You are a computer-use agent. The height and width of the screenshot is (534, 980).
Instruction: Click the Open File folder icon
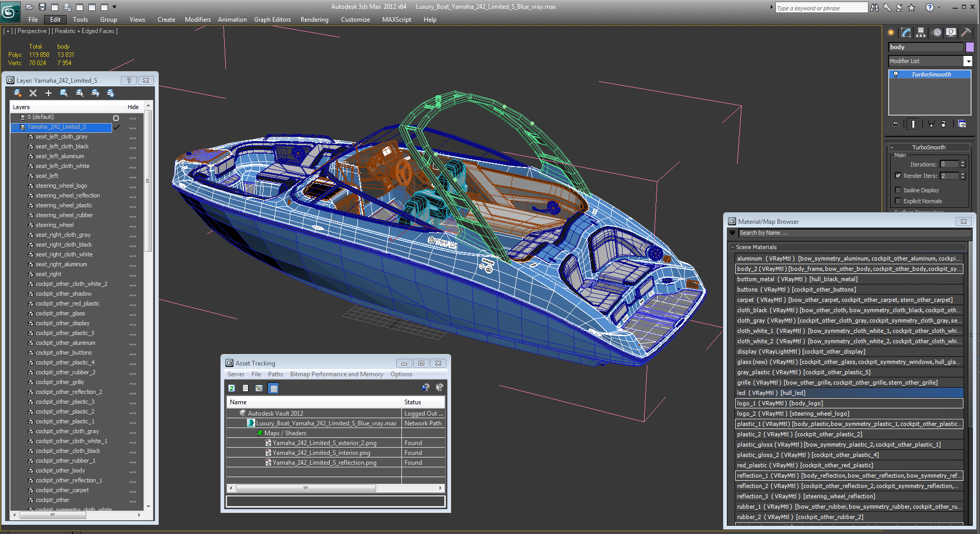(30, 7)
